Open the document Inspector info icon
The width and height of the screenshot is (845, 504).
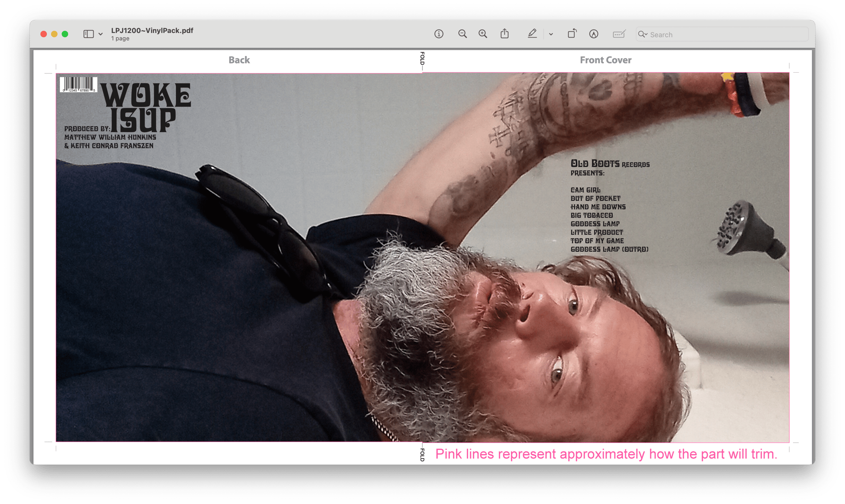439,34
